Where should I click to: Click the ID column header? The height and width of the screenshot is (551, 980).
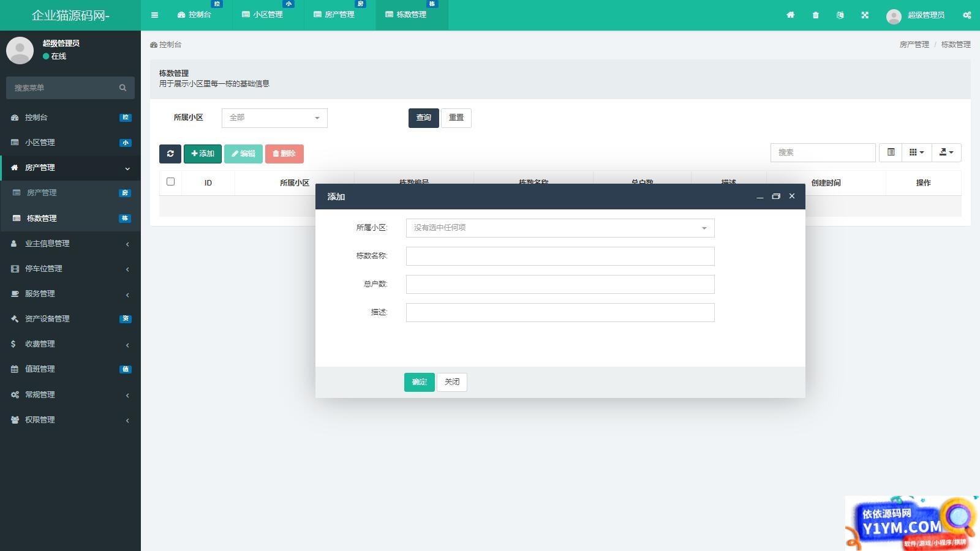coord(208,183)
